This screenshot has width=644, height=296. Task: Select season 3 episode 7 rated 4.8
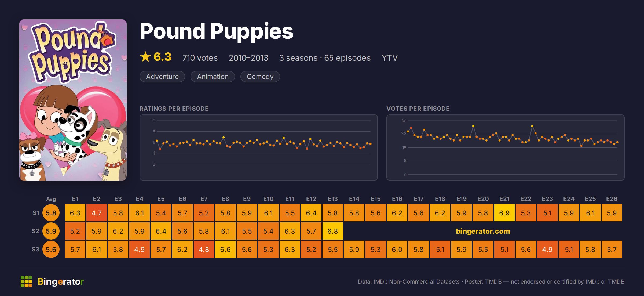click(204, 250)
